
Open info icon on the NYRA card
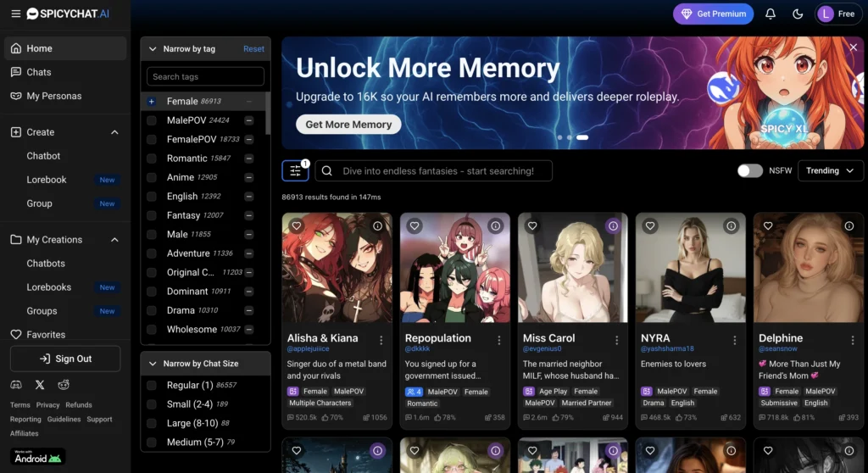coord(732,225)
